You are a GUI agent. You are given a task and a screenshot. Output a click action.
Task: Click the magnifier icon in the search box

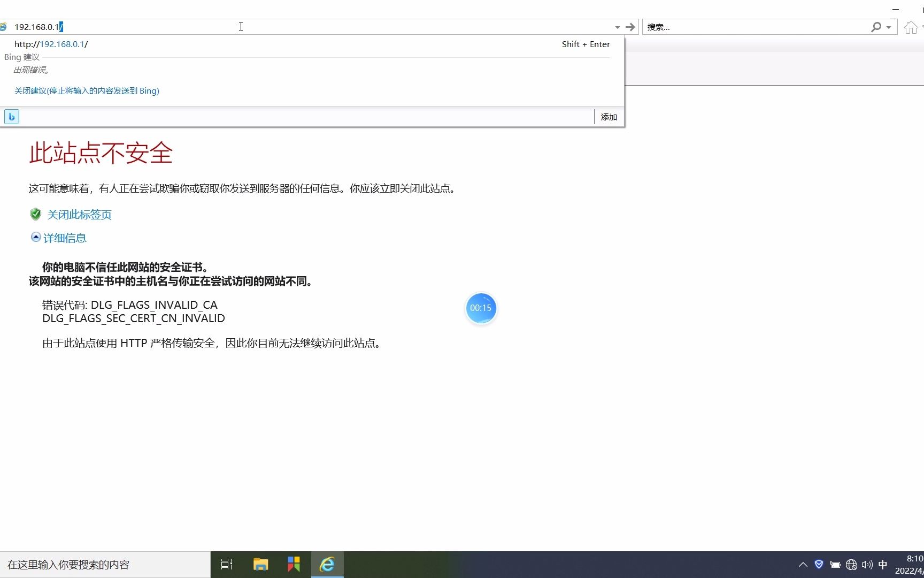click(x=876, y=26)
